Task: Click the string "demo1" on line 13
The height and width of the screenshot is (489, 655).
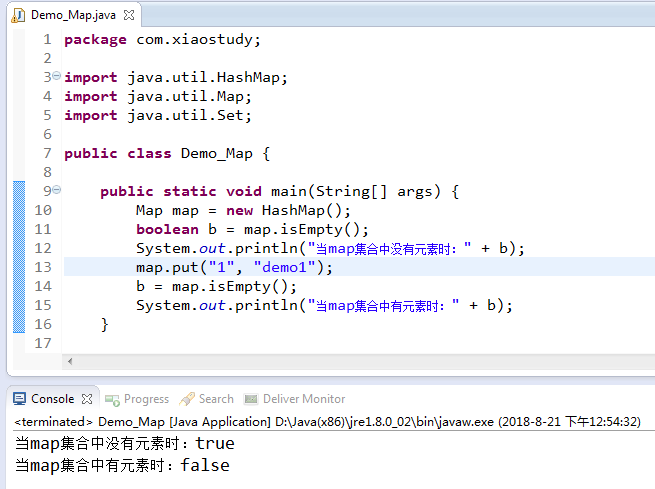Action: point(284,267)
